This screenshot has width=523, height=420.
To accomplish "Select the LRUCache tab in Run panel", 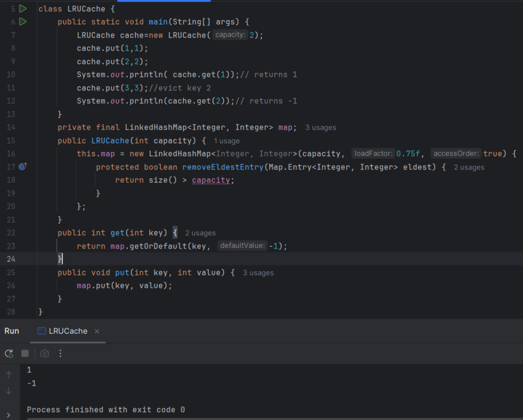I will [62, 331].
